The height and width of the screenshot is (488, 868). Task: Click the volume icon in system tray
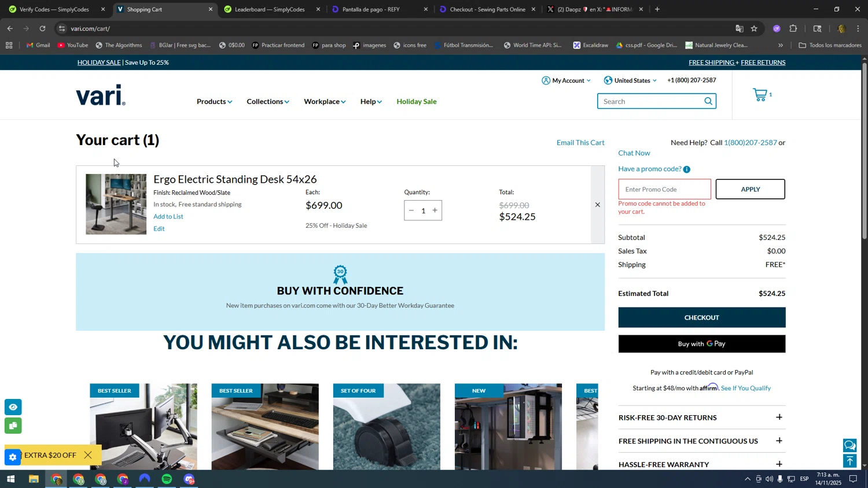click(x=769, y=479)
